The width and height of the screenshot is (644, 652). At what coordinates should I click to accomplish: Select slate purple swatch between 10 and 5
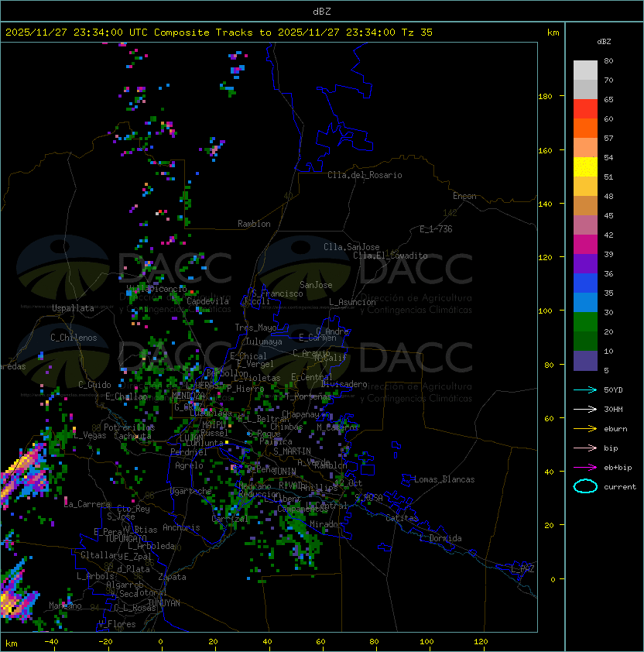coord(585,361)
